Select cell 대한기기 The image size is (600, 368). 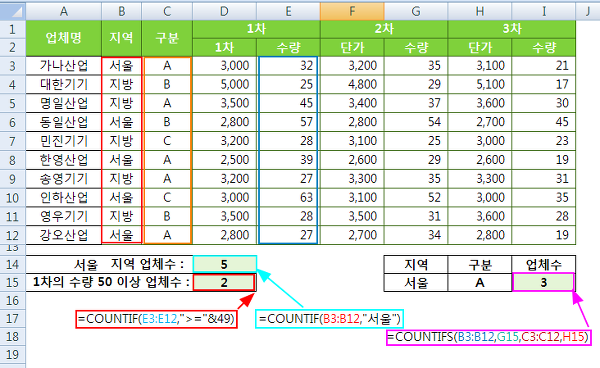pyautogui.click(x=64, y=85)
